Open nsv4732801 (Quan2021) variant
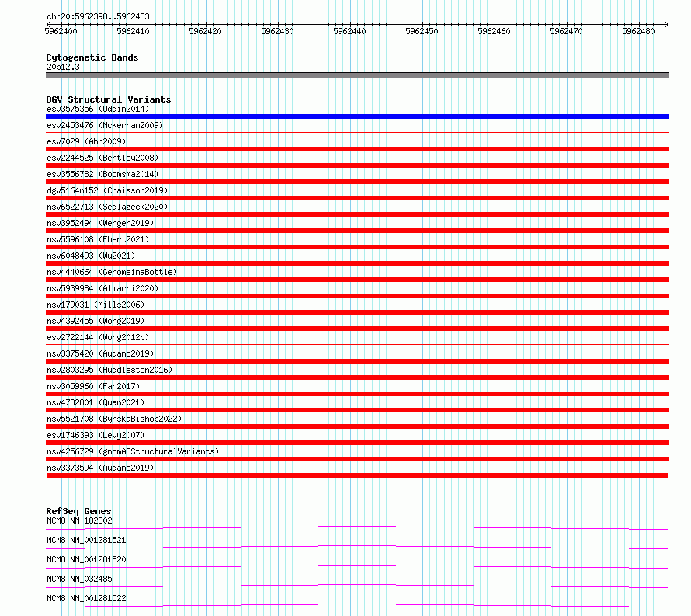691x616 pixels. click(x=95, y=402)
